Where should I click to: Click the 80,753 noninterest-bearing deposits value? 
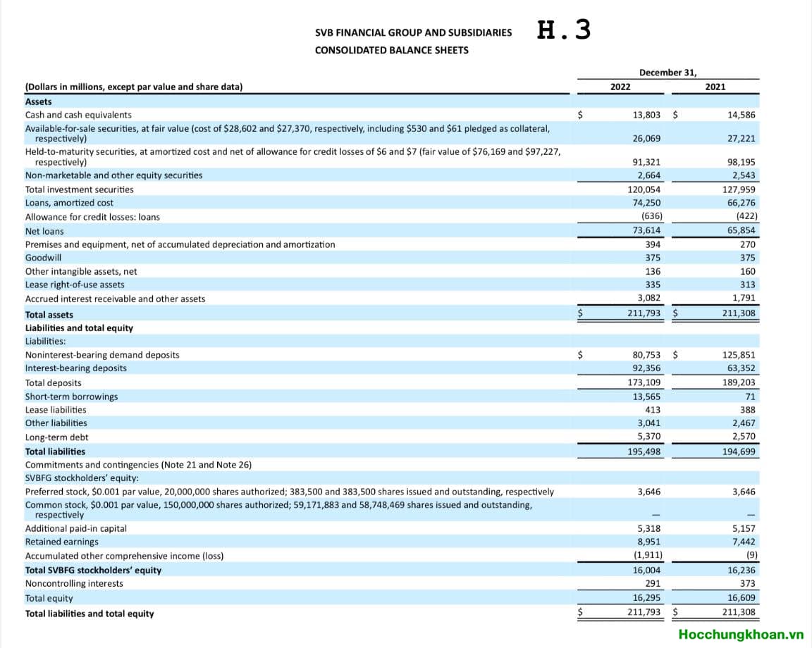pyautogui.click(x=646, y=355)
